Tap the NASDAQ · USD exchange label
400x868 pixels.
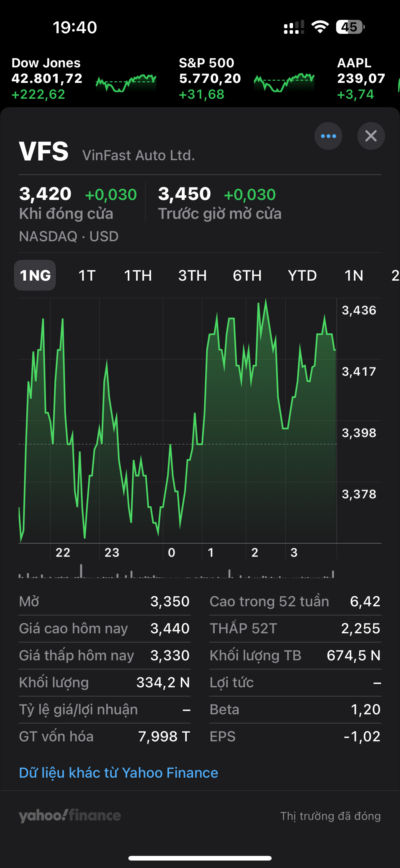69,236
